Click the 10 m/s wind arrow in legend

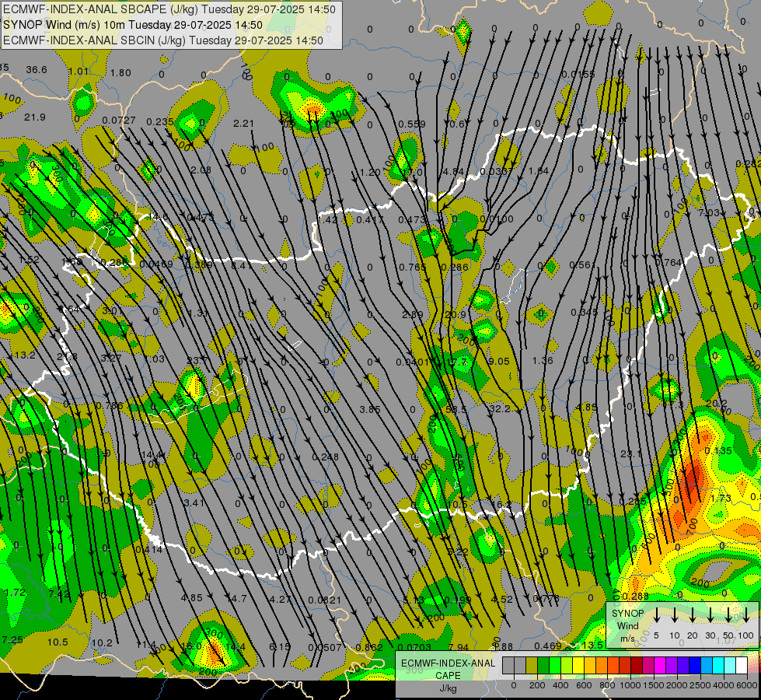[675, 615]
